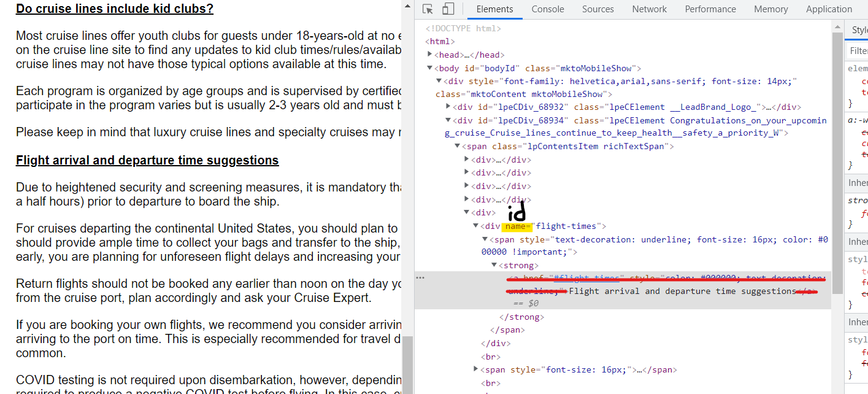868x394 pixels.
Task: Collapse the flight-times div node
Action: (475, 225)
